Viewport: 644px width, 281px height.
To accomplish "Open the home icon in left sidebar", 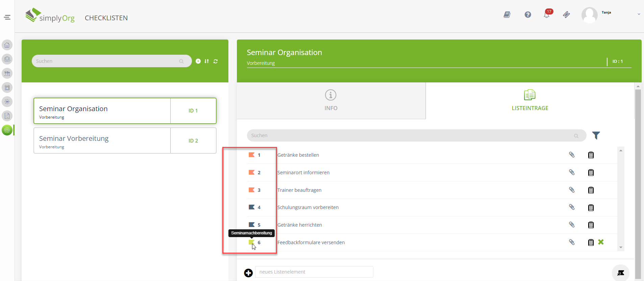I will point(7,45).
